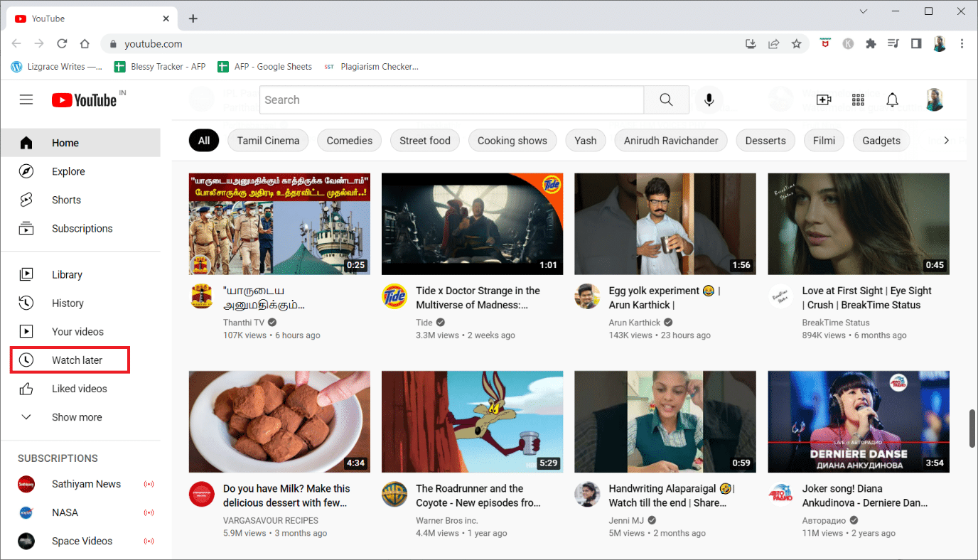Select the Cooking shows filter chip
Image resolution: width=978 pixels, height=560 pixels.
(512, 141)
